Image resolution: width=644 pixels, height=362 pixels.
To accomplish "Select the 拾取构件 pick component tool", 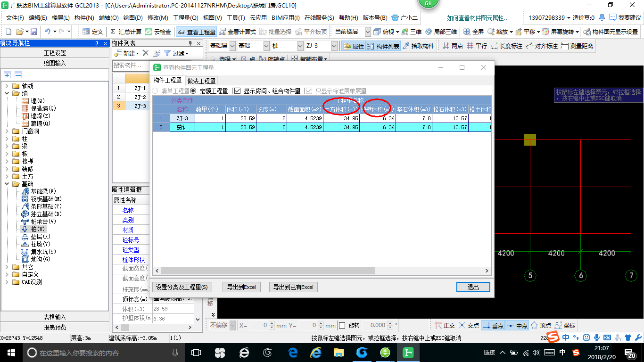I will (419, 46).
